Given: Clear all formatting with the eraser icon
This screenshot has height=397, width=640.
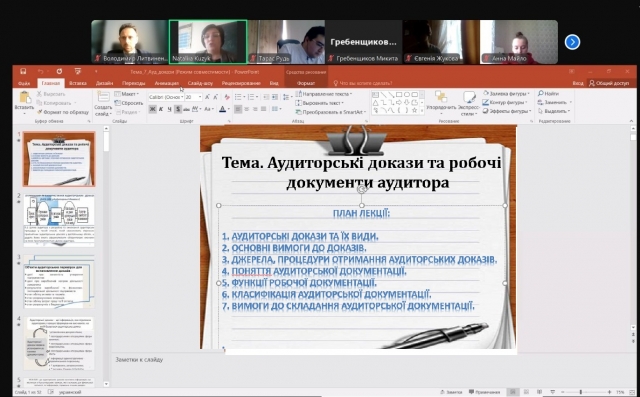Looking at the screenshot, I should coord(227,97).
